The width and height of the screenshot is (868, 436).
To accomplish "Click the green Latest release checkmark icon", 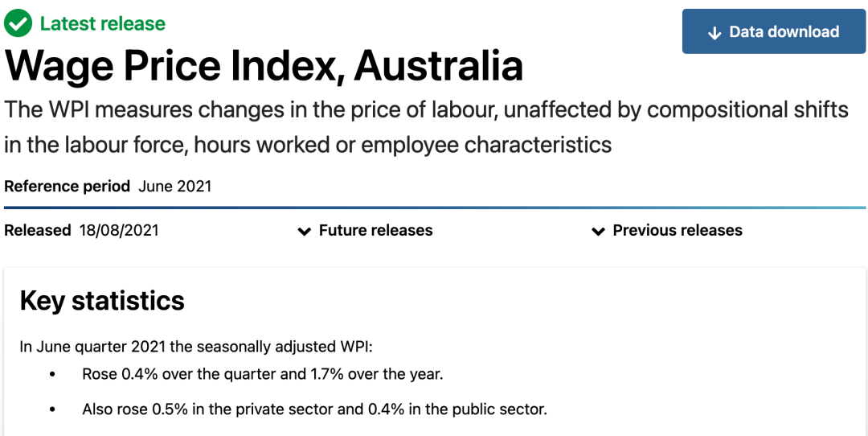I will pos(18,24).
